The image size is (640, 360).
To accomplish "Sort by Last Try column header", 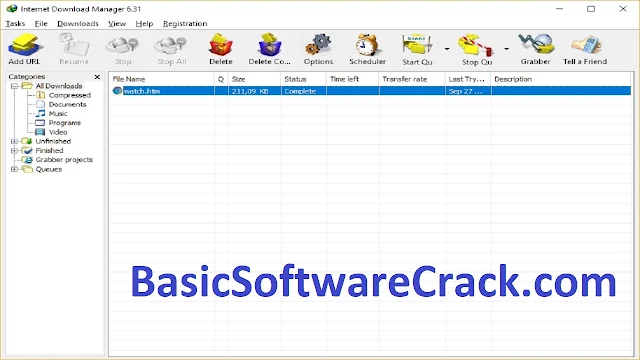I will [468, 79].
